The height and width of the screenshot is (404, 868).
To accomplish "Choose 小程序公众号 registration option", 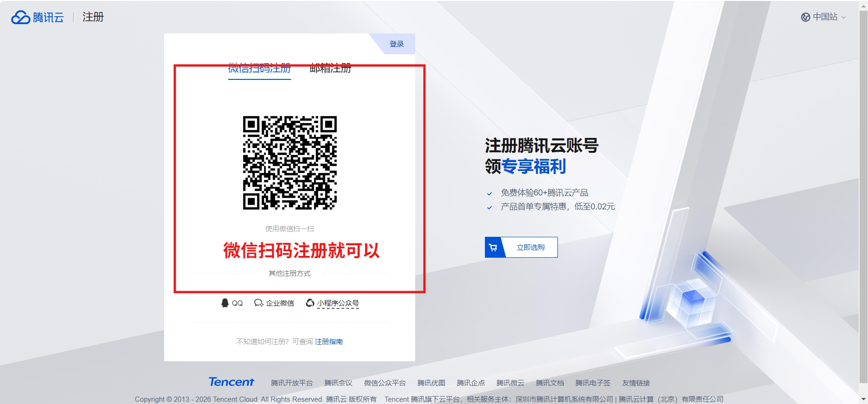I will [332, 303].
